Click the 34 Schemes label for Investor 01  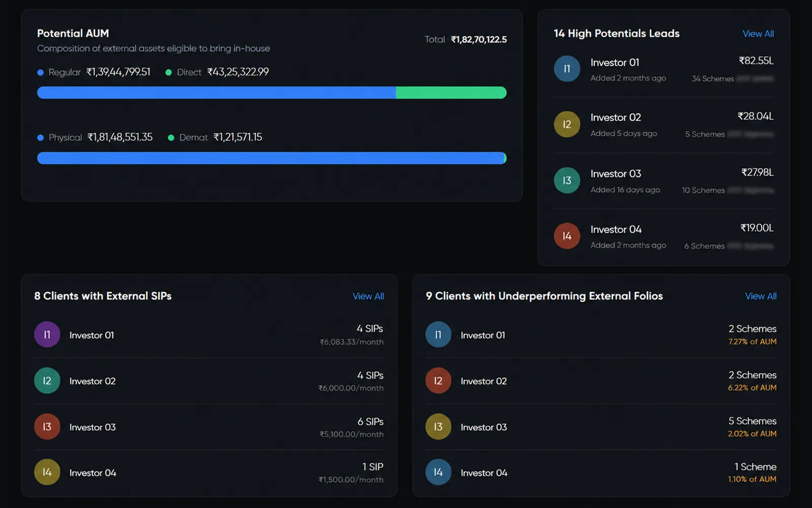tap(713, 79)
